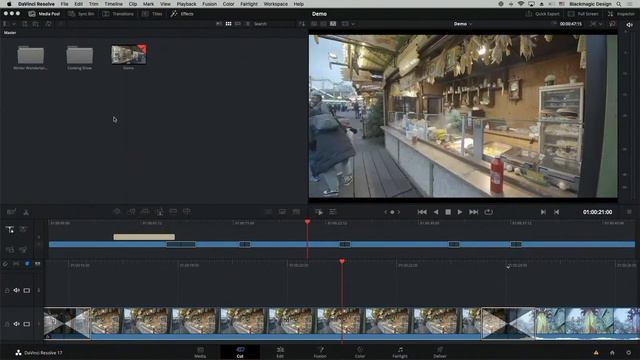640x360 pixels.
Task: Select the Master bin label
Action: (10, 33)
